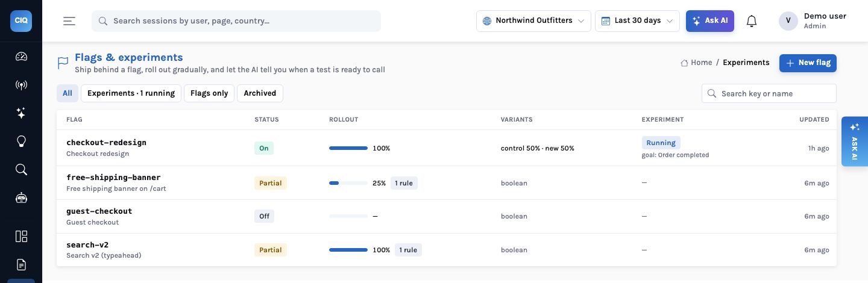Click the 'control 50% · new 50%' variants text
The width and height of the screenshot is (868, 283).
[538, 148]
